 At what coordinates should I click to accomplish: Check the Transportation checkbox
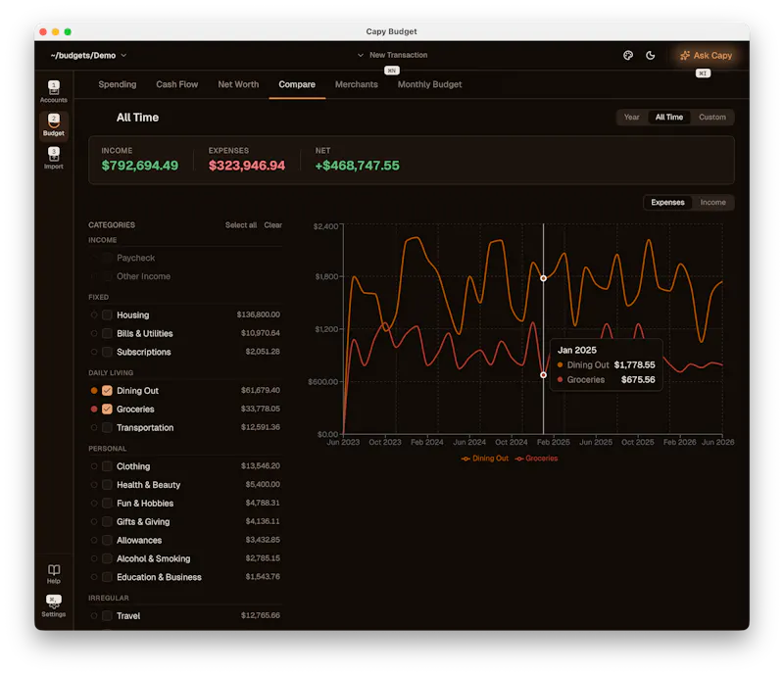click(107, 427)
